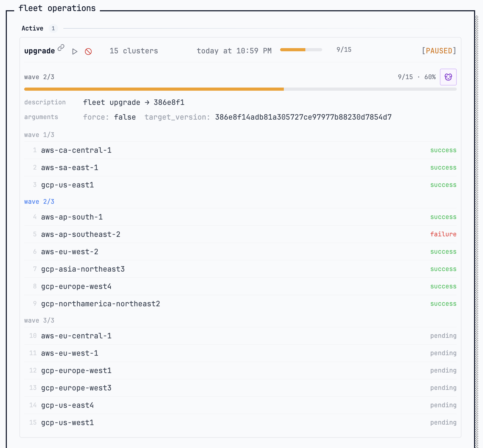Image resolution: width=483 pixels, height=448 pixels.
Task: Select cluster row gcp-europe-west4
Action: (240, 286)
